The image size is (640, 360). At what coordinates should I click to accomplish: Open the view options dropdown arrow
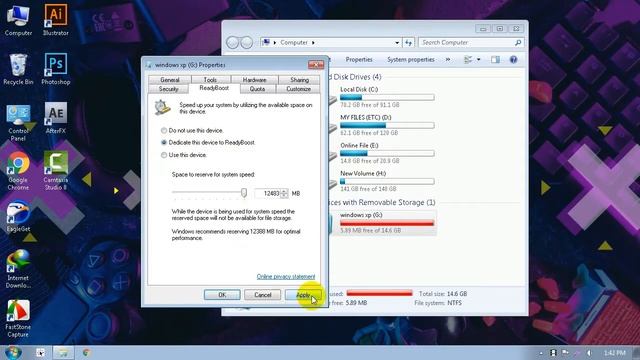[x=479, y=60]
